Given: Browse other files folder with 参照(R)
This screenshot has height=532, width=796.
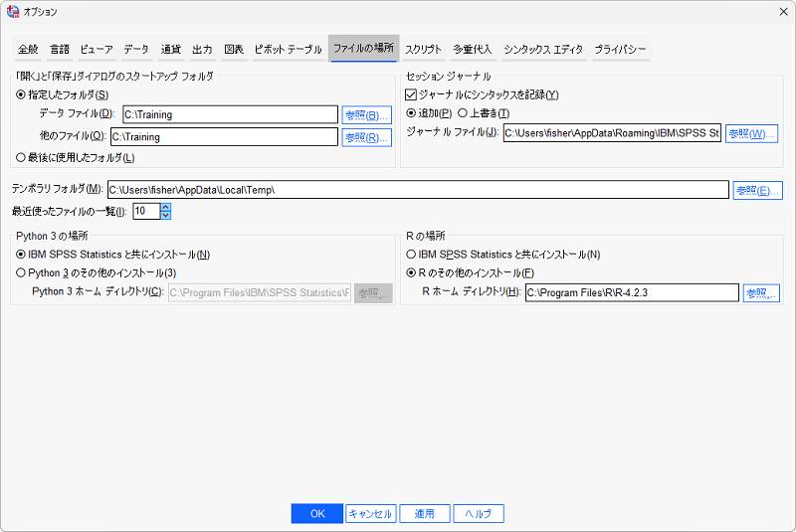Looking at the screenshot, I should tap(366, 137).
